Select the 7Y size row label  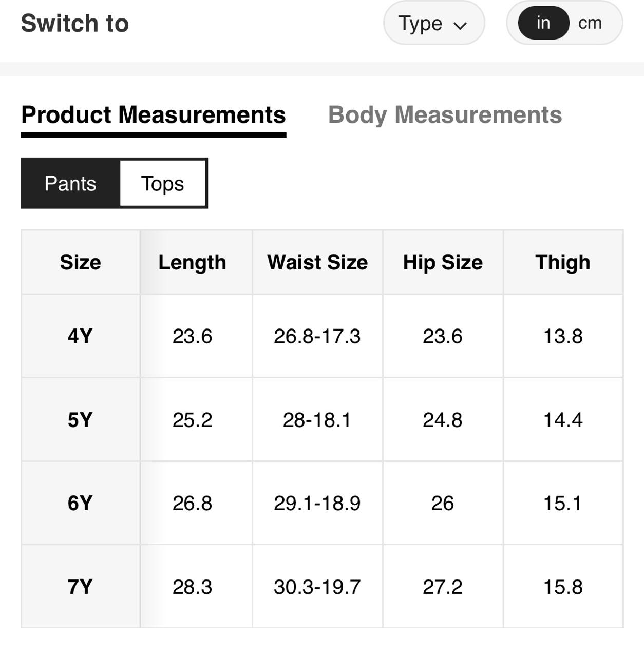[80, 587]
